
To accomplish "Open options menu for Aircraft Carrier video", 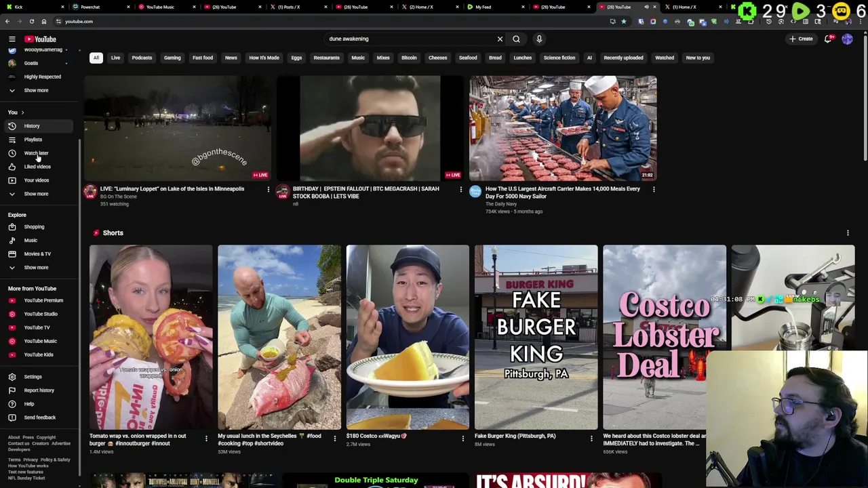I will pyautogui.click(x=654, y=190).
